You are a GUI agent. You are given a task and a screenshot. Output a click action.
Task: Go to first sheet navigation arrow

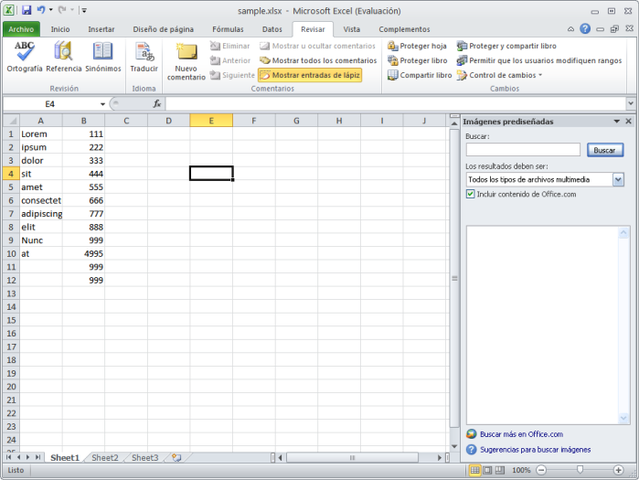click(9, 457)
